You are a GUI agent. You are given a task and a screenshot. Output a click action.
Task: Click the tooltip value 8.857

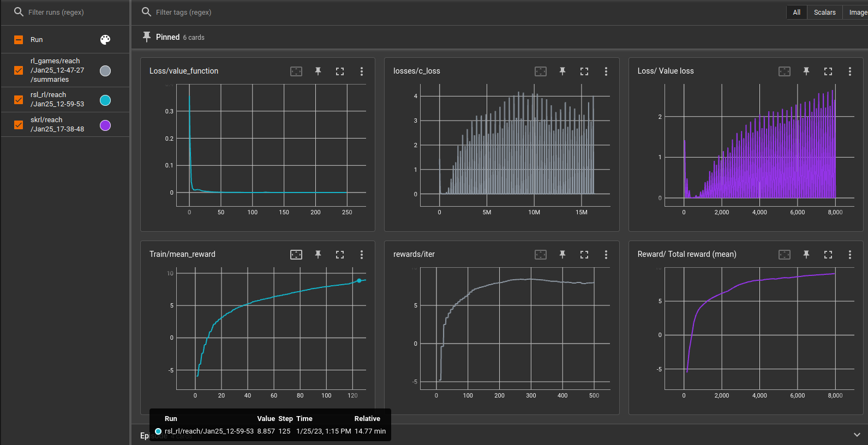(266, 431)
